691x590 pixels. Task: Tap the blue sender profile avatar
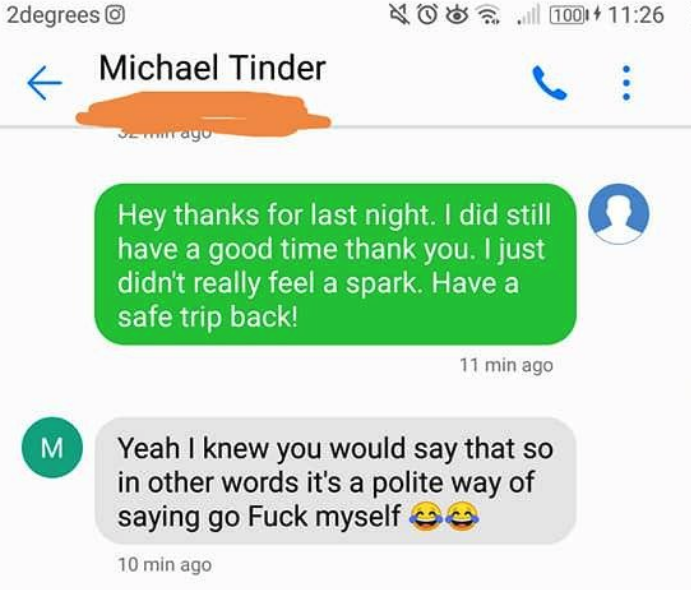point(618,214)
